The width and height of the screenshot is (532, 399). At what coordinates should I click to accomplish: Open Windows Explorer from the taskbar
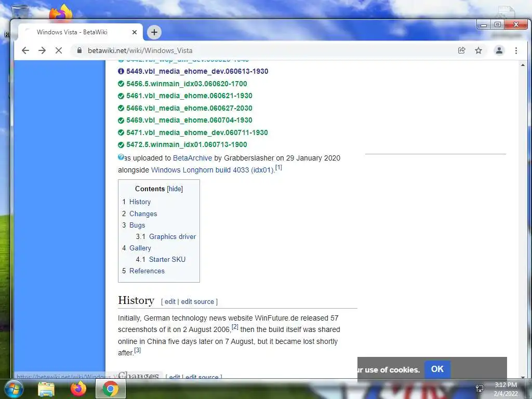tap(46, 389)
